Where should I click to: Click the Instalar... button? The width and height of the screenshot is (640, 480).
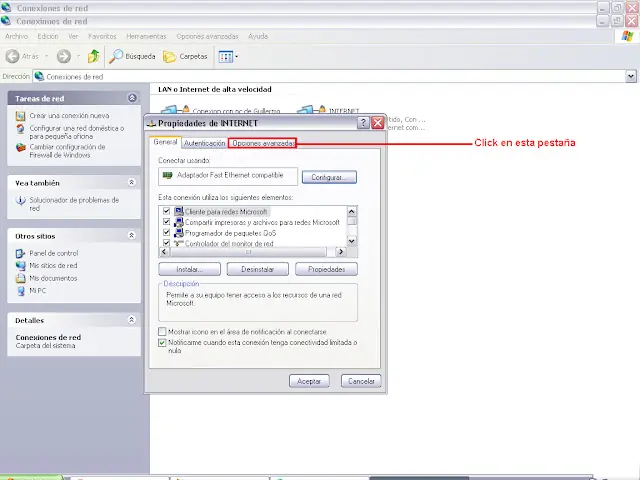pyautogui.click(x=189, y=269)
